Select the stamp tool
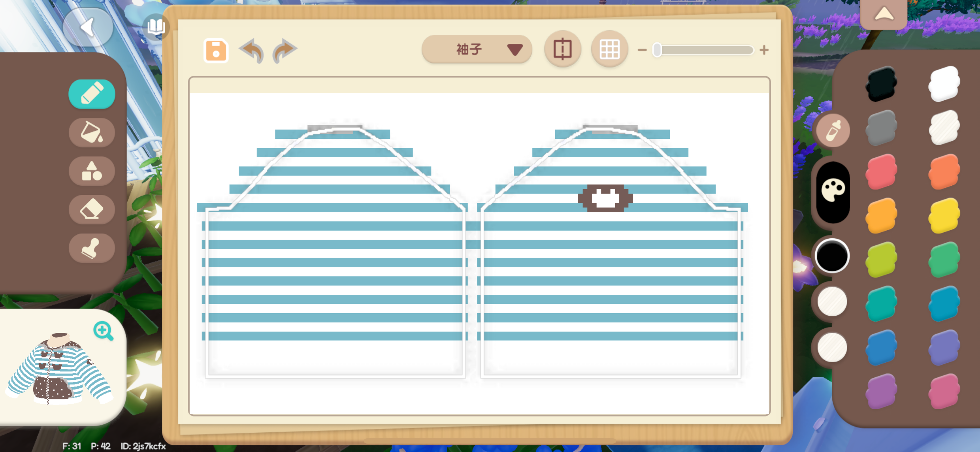Viewport: 980px width, 452px height. (x=92, y=248)
